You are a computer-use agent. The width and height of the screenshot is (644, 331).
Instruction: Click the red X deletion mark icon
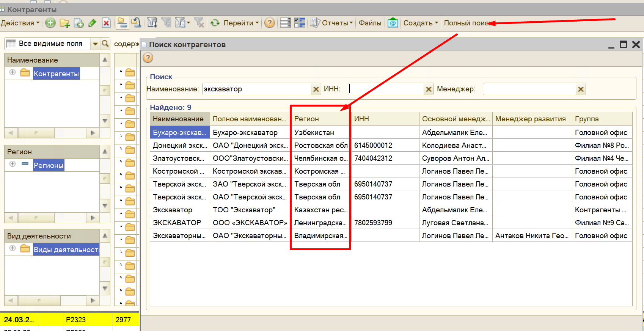[x=107, y=23]
